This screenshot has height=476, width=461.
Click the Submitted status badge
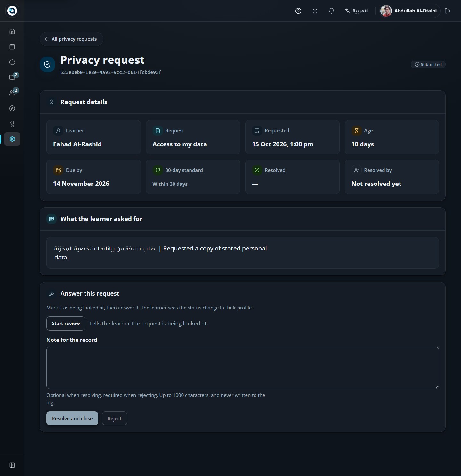pyautogui.click(x=428, y=64)
